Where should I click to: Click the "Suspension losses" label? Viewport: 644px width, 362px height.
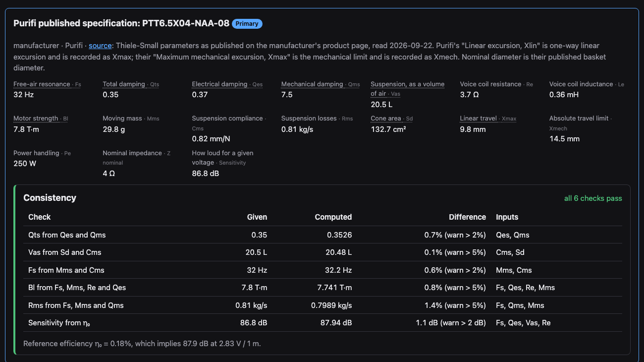coord(309,119)
